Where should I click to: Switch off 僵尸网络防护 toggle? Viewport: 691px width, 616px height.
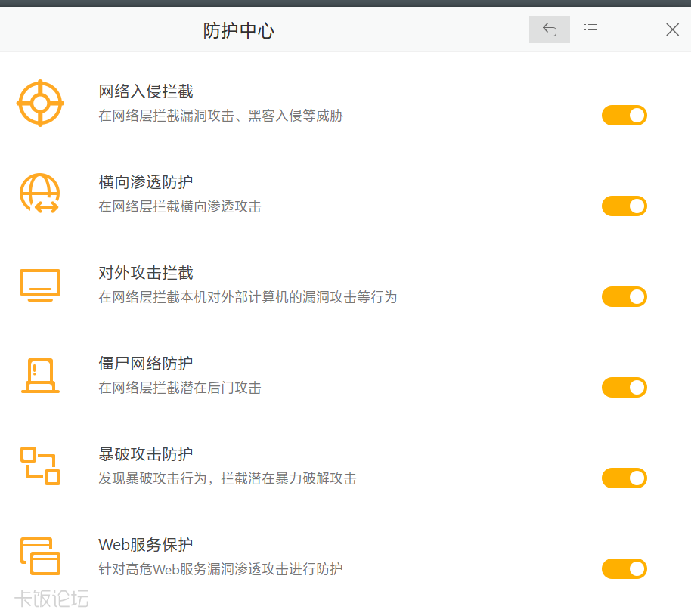click(624, 388)
